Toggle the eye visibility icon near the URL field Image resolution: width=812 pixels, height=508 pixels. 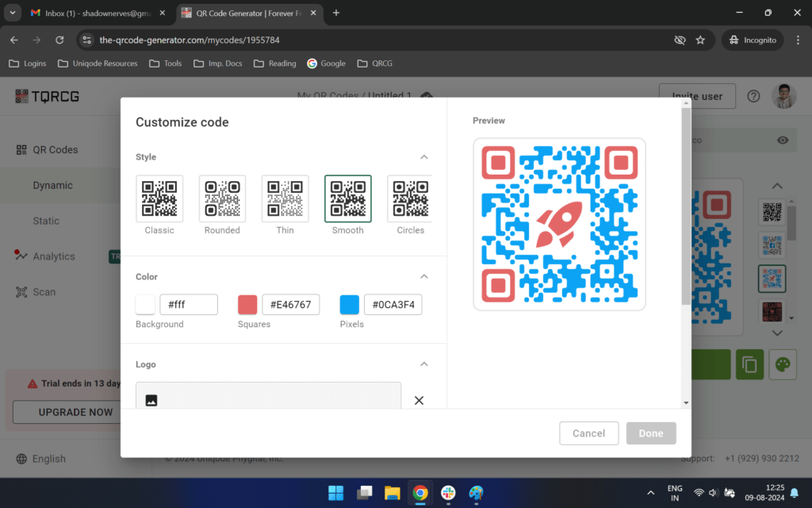tap(783, 139)
